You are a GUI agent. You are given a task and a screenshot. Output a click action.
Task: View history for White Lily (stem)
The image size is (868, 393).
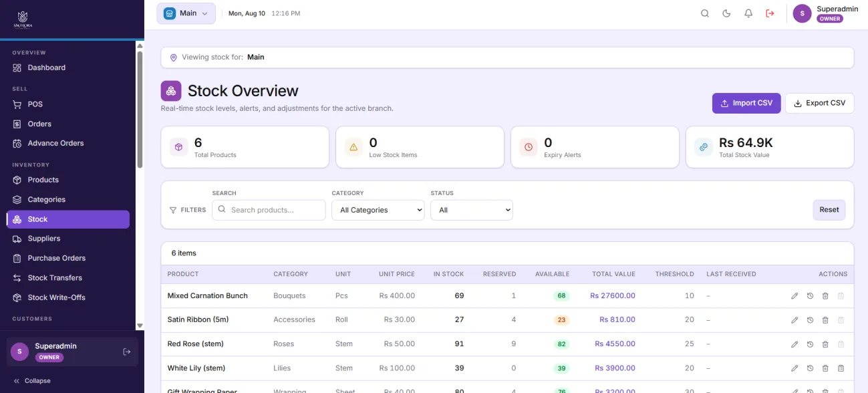(x=810, y=368)
